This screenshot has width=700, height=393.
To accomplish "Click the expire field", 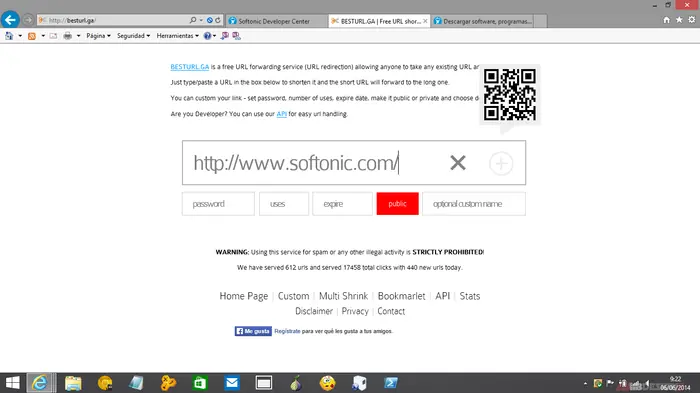I will tap(342, 204).
